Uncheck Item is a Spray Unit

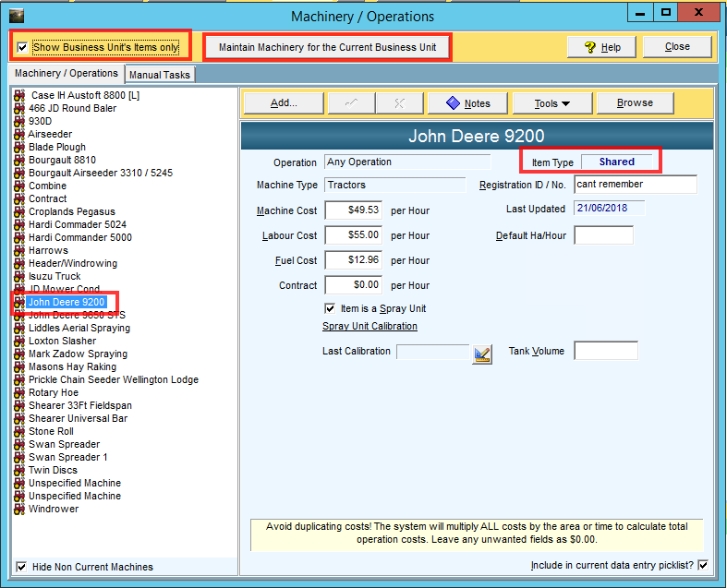click(330, 308)
